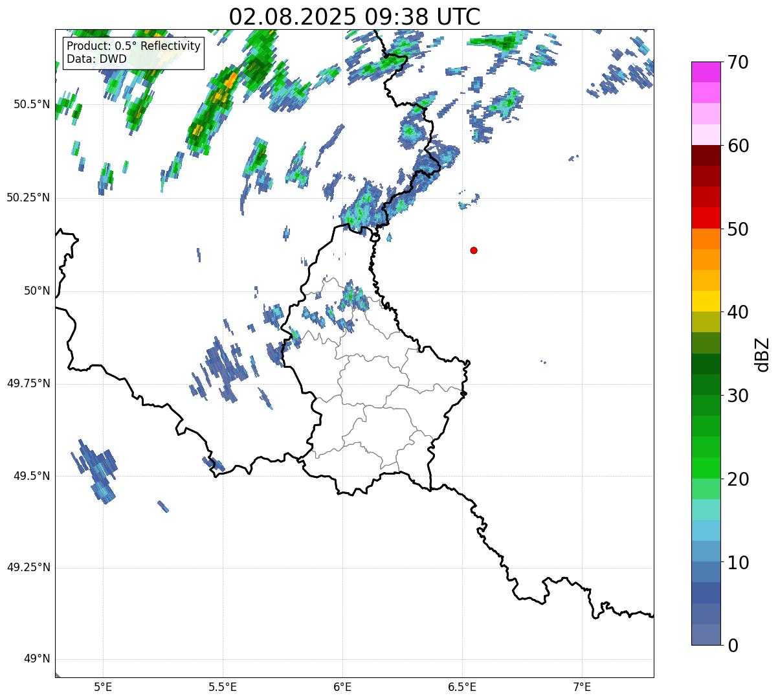Click the bright green colorbar swatch above 20
778x700 pixels.
(706, 468)
